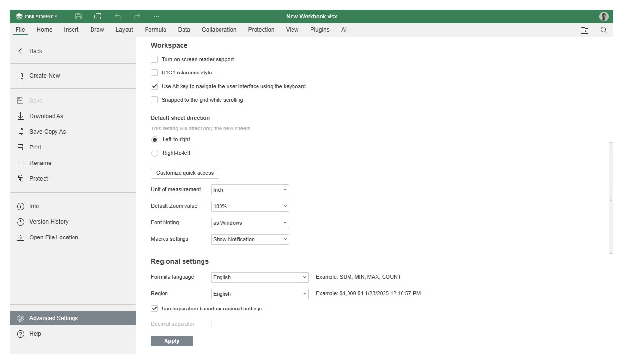Viewport: 623px width, 364px height.
Task: Click the Apply button
Action: pyautogui.click(x=172, y=341)
